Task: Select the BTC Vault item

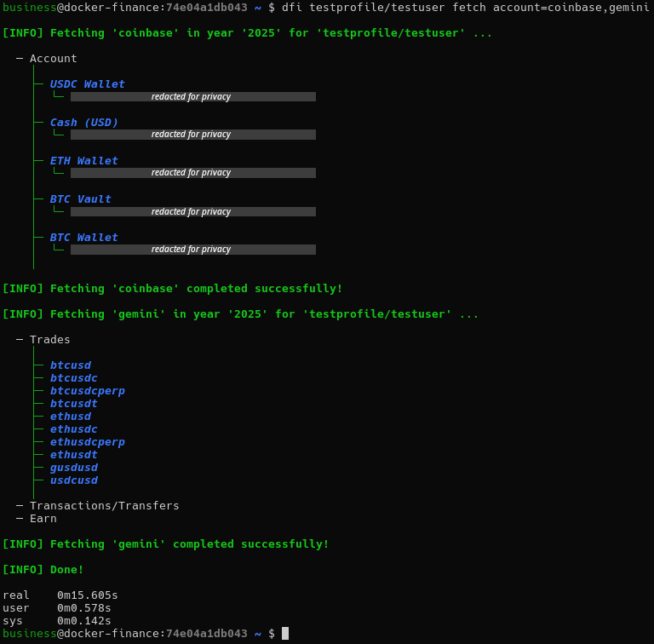Action: pos(80,199)
